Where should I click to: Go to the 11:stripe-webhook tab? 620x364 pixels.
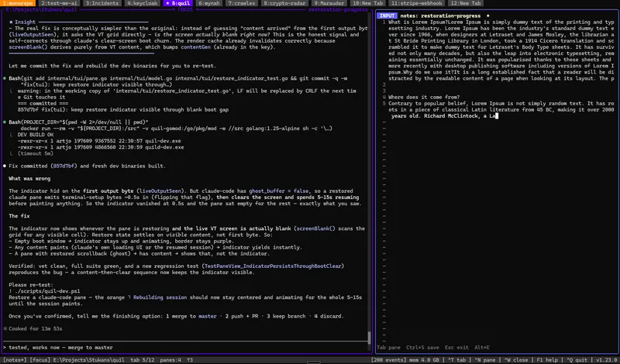tap(417, 3)
